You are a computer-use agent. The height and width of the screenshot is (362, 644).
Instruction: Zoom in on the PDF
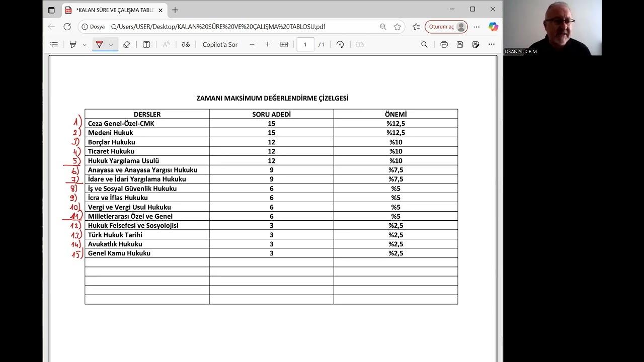[268, 45]
